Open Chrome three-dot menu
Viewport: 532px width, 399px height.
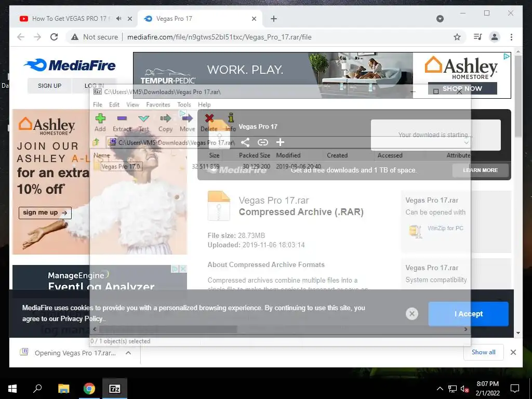[x=511, y=37]
